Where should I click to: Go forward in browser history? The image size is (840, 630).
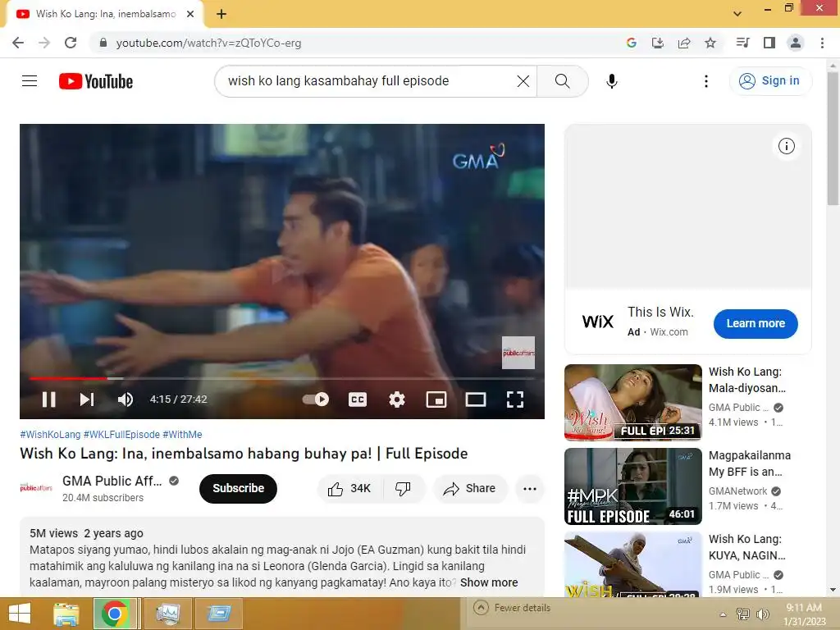[x=44, y=43]
